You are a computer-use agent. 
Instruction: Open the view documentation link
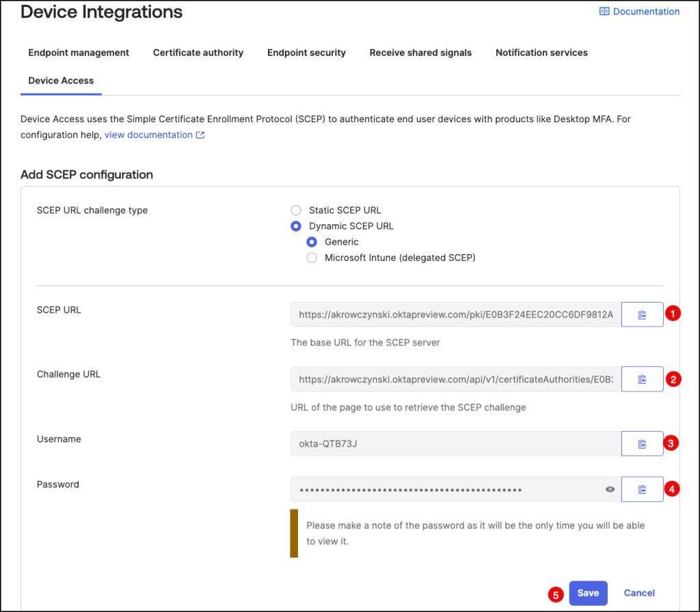(x=148, y=135)
